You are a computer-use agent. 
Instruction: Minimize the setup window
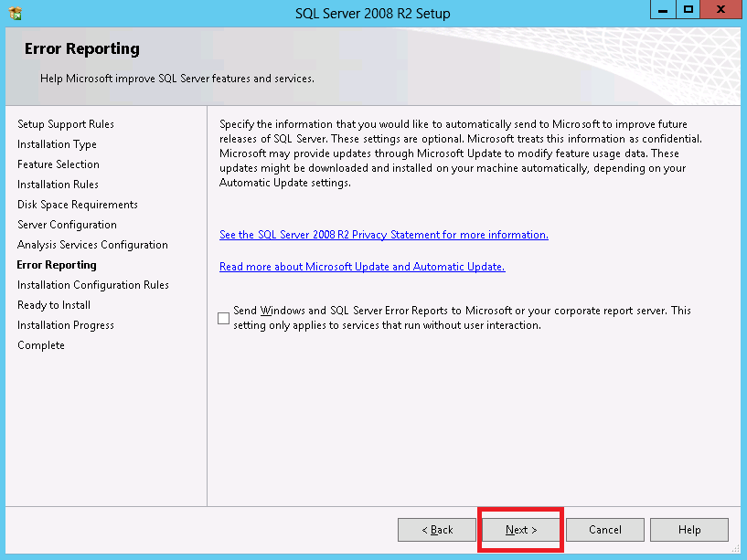pyautogui.click(x=663, y=9)
